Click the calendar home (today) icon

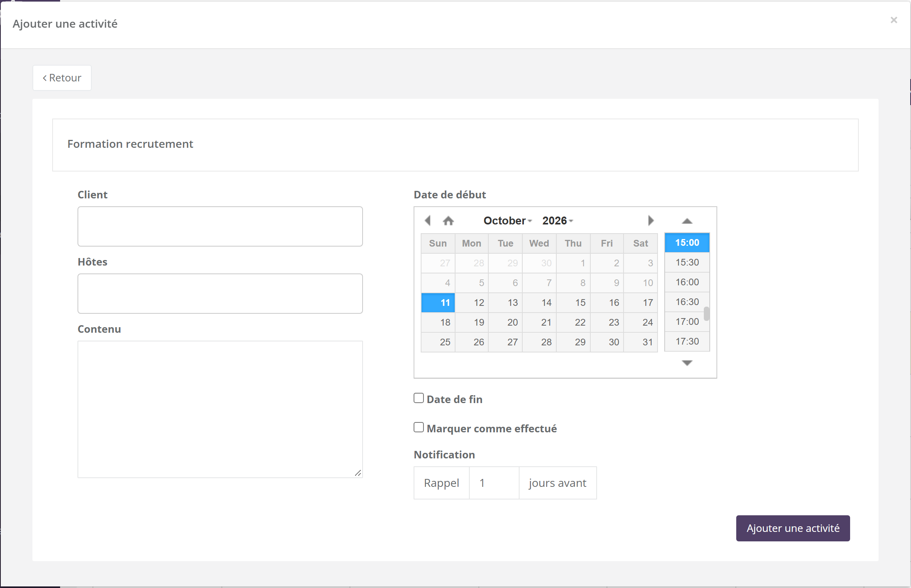point(448,220)
